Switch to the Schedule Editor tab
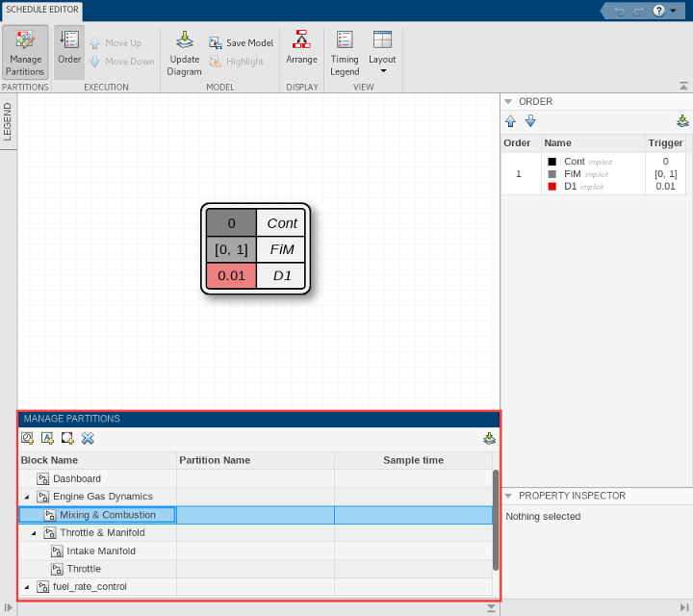 (42, 10)
